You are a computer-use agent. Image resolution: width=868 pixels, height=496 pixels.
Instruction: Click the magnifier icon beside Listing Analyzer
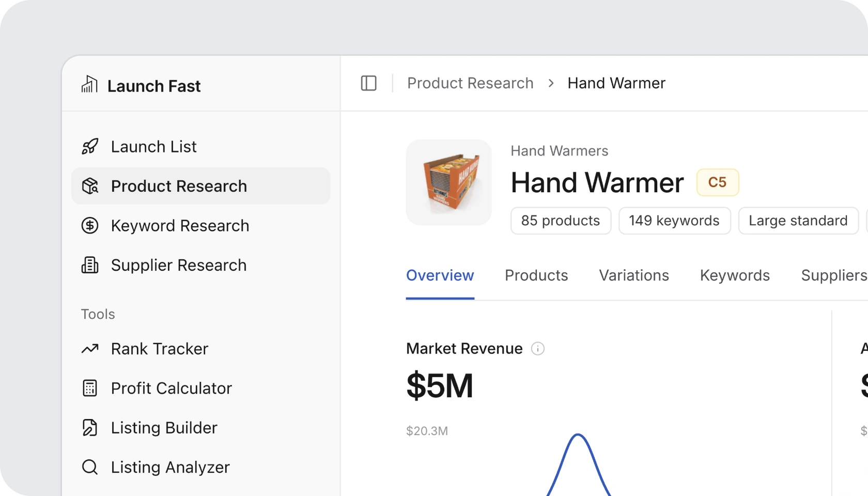click(x=90, y=467)
